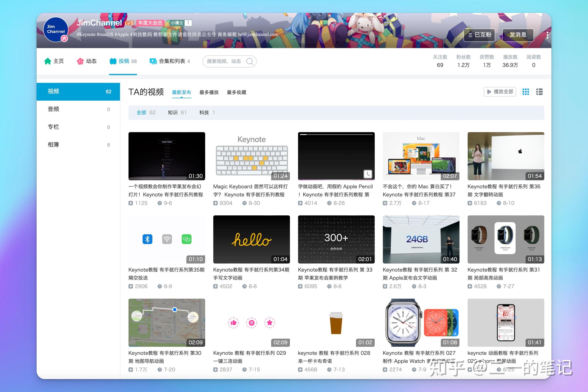Open the Mac lineup thumbnail 02:07
Image resolution: width=588 pixels, height=392 pixels.
point(421,156)
